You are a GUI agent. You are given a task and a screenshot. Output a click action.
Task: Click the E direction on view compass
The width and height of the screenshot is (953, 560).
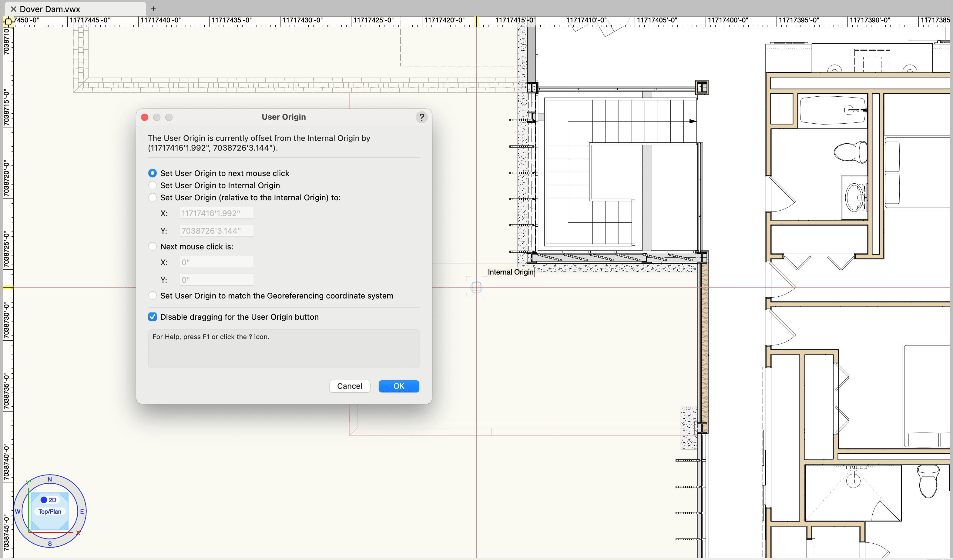click(82, 512)
